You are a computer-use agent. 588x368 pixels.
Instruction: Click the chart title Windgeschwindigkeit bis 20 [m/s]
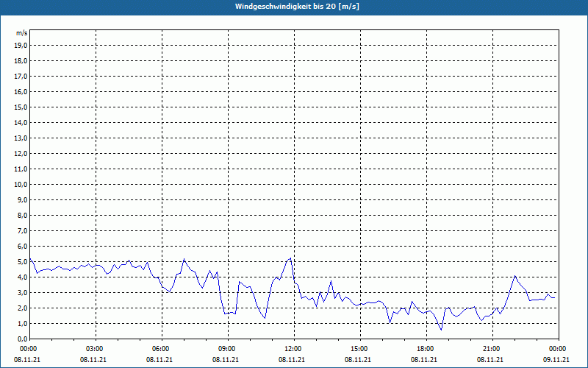(297, 7)
